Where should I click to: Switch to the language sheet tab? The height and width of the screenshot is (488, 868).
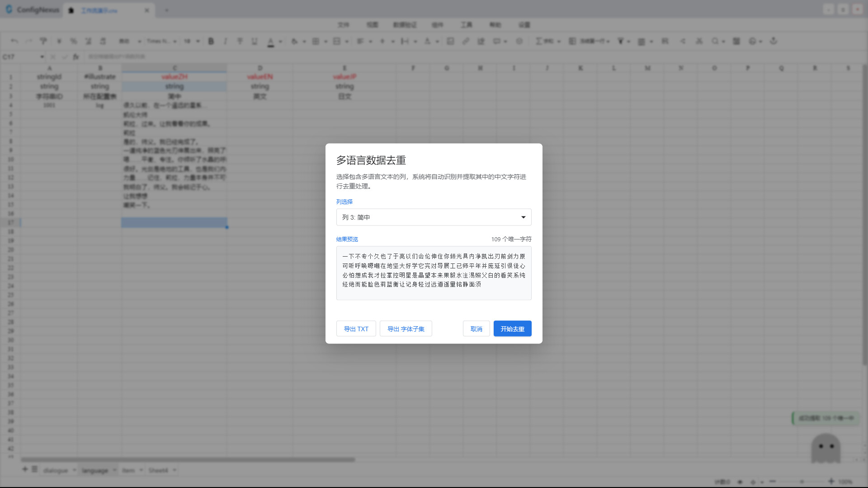click(94, 470)
